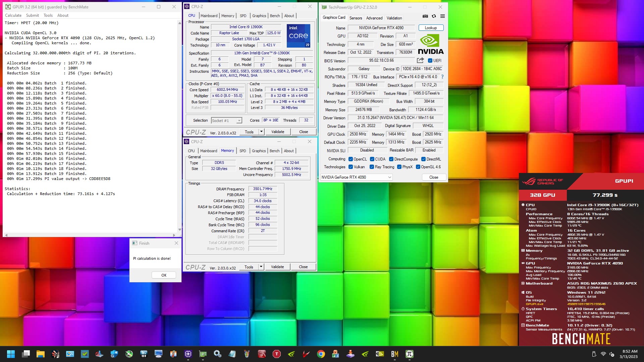
Task: Click Validate in the CPU-Z Memory window
Action: (x=277, y=267)
